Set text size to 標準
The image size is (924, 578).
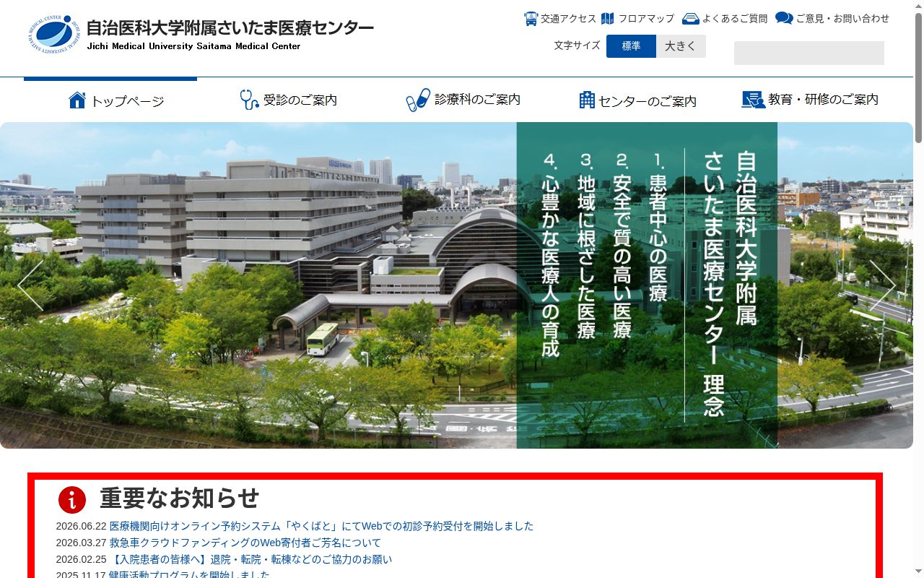631,46
